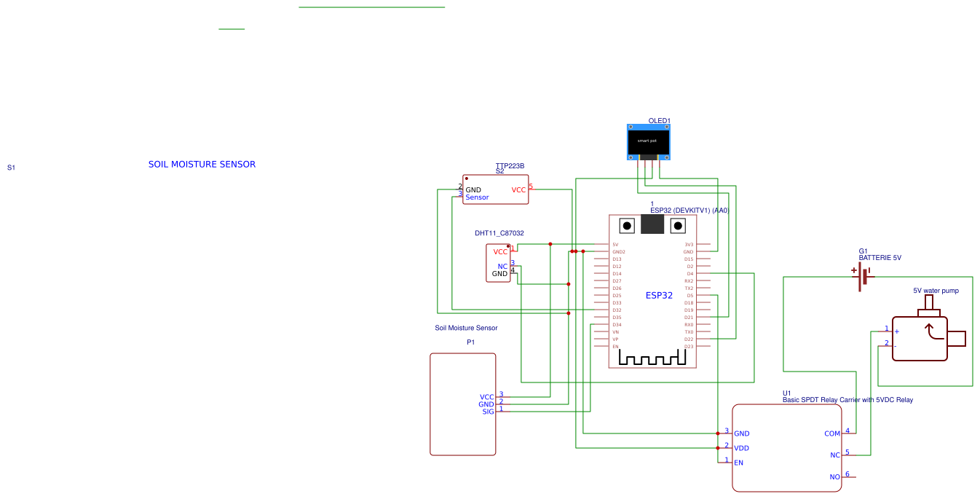Click the 'TTP223B' label
The width and height of the screenshot is (980, 499).
[510, 165]
